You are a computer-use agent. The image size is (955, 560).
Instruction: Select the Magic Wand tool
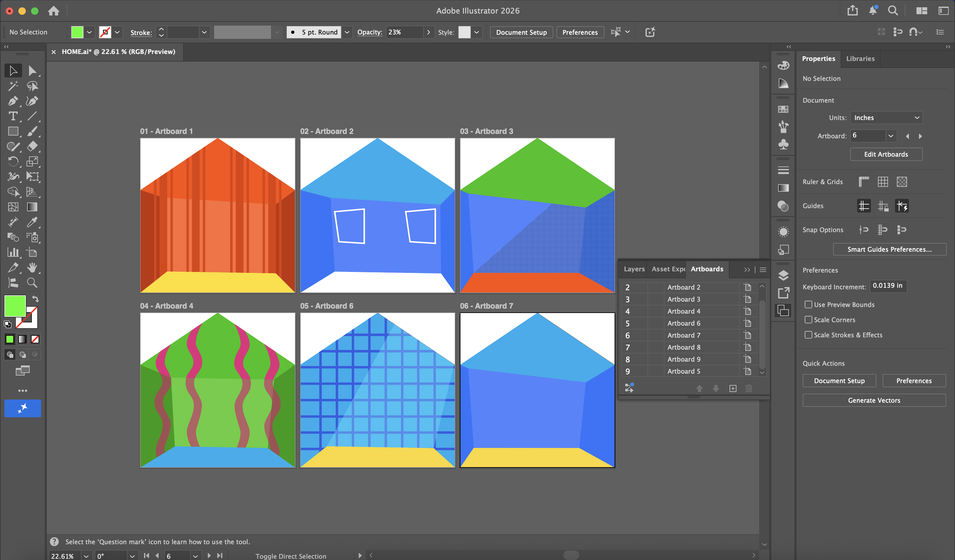tap(13, 86)
